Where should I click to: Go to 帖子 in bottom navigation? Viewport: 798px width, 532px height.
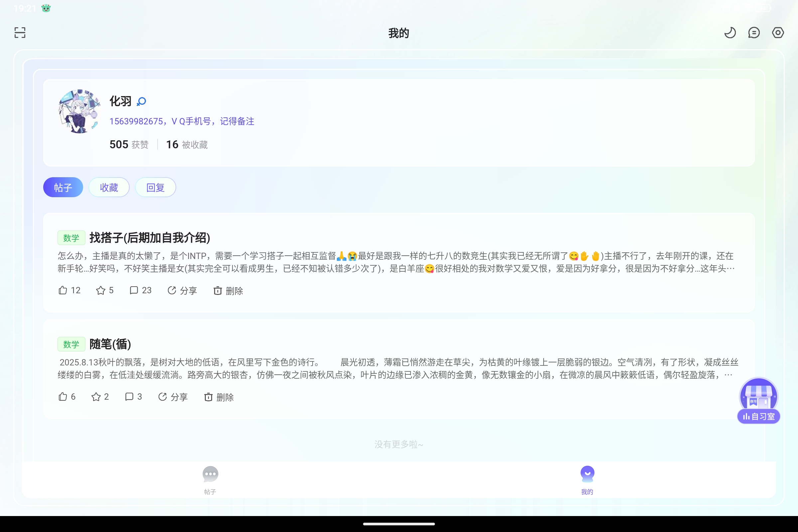point(210,480)
